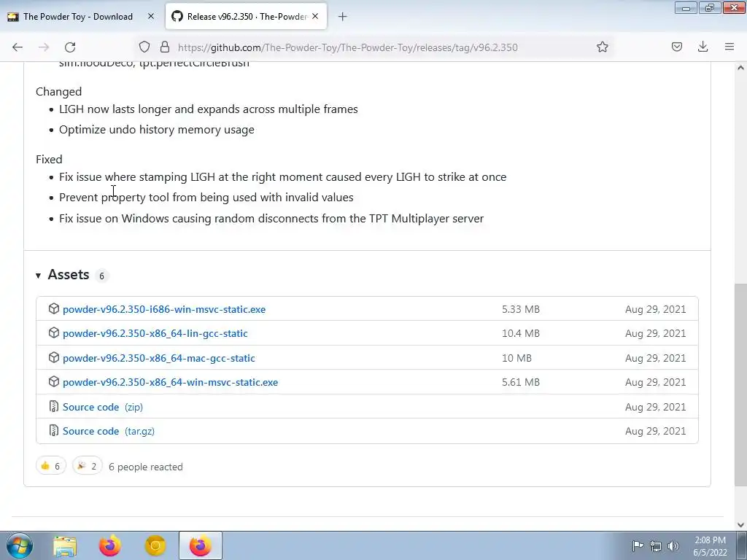Image resolution: width=747 pixels, height=560 pixels.
Task: Click package icon beside mac-gcc-static
Action: [x=54, y=357]
